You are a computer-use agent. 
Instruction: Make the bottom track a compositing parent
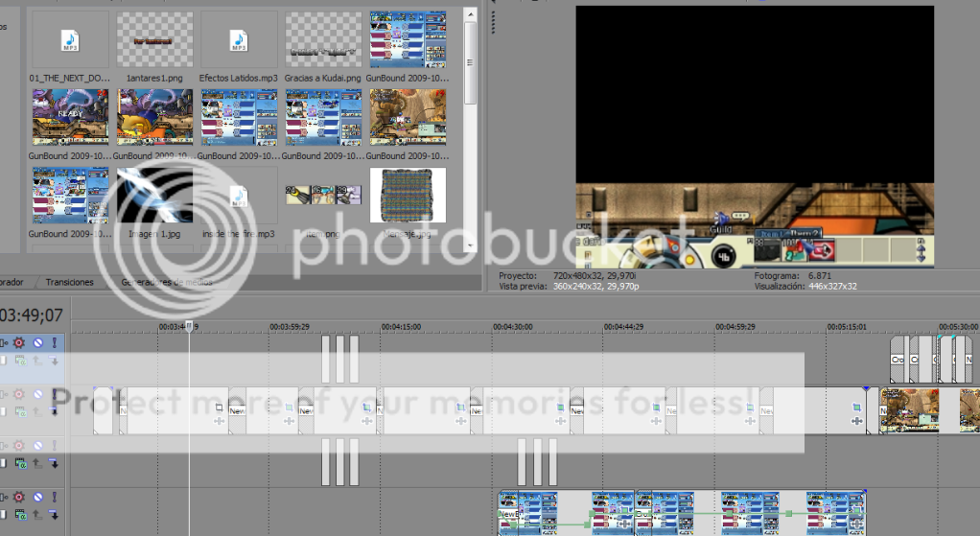click(x=37, y=515)
